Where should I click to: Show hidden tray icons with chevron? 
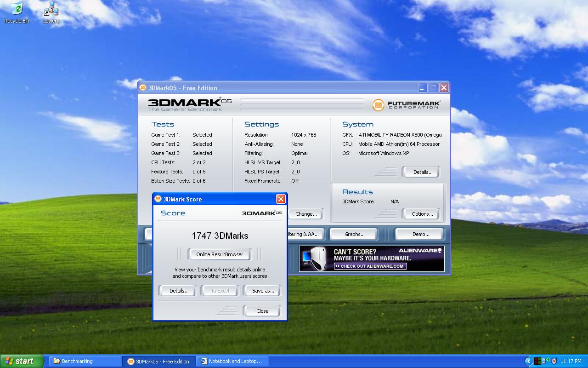click(528, 361)
